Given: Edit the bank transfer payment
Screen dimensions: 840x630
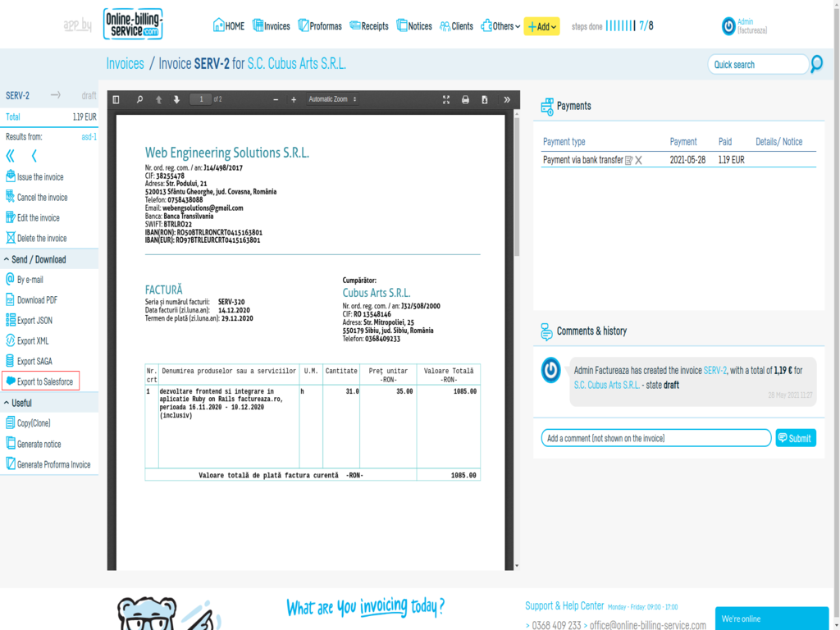Looking at the screenshot, I should point(629,160).
